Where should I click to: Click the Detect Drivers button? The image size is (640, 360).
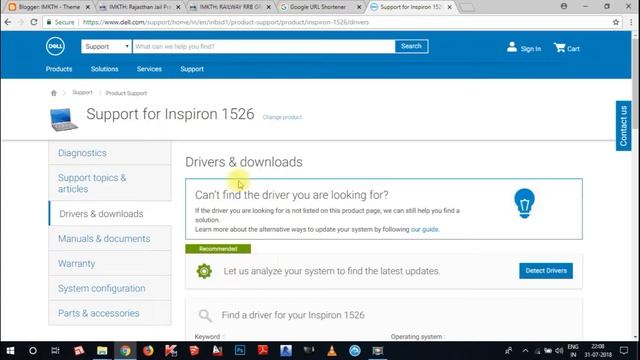[x=546, y=271]
